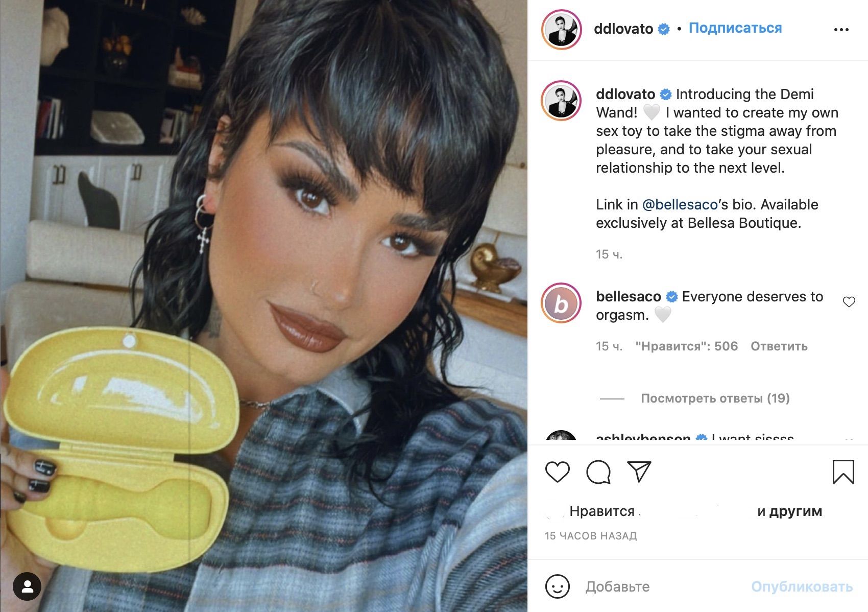868x612 pixels.
Task: Open the comment speech bubble icon
Action: 598,472
